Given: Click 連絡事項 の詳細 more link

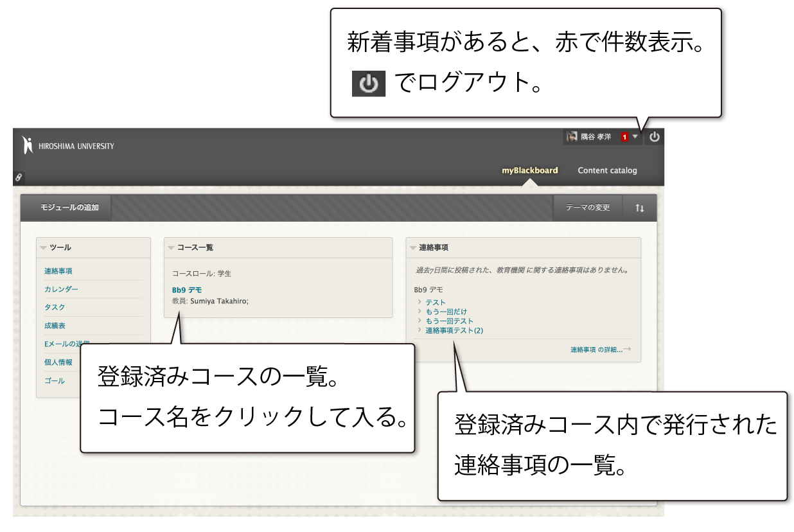Looking at the screenshot, I should pyautogui.click(x=596, y=350).
